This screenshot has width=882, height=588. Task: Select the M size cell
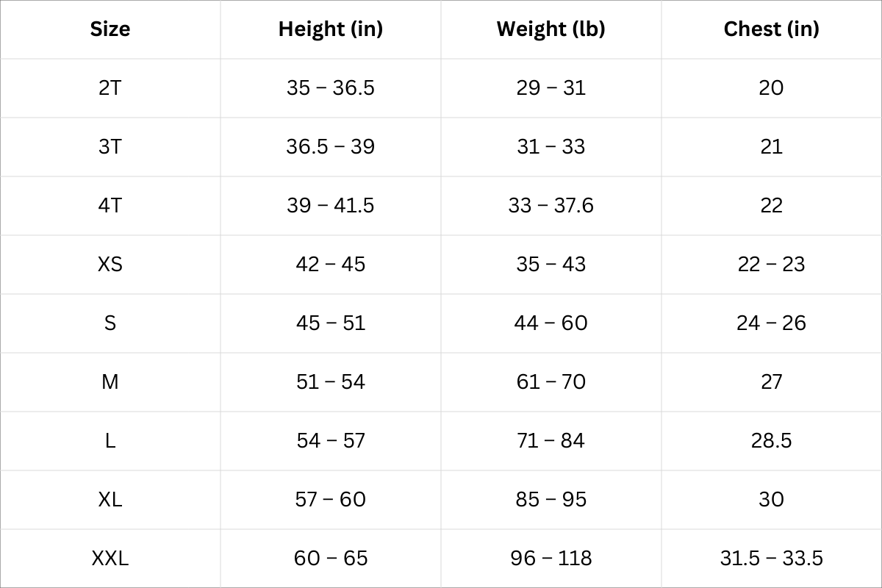(x=110, y=382)
